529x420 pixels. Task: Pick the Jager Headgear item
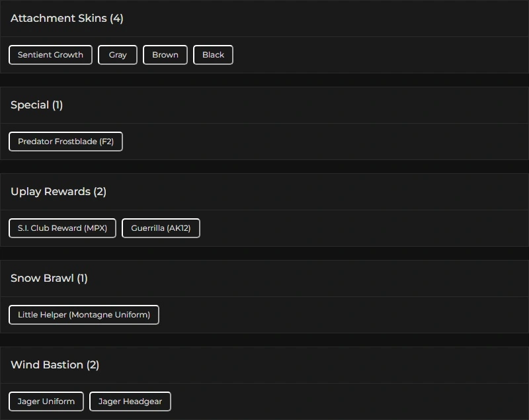[x=130, y=401]
